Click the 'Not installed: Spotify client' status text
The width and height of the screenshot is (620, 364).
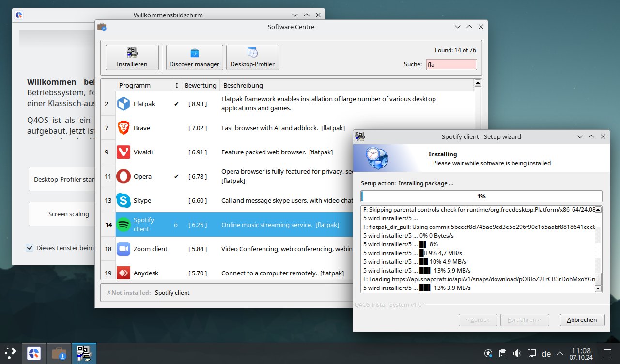(x=148, y=293)
